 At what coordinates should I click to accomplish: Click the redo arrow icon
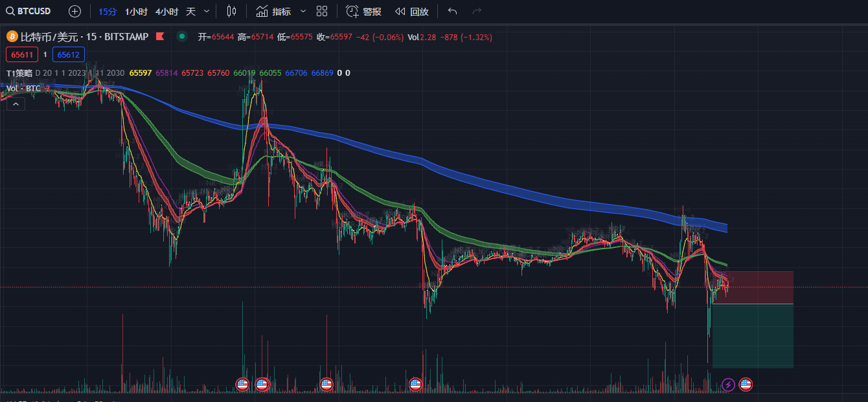click(x=477, y=11)
